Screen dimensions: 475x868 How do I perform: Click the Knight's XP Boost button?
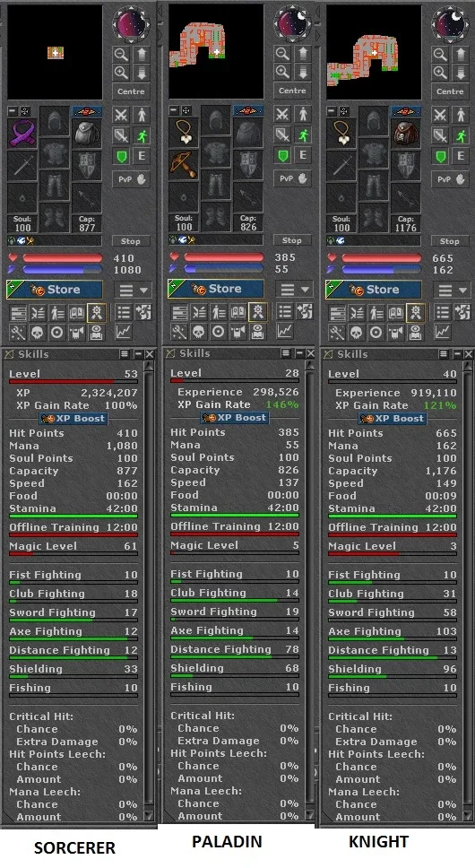pyautogui.click(x=392, y=419)
